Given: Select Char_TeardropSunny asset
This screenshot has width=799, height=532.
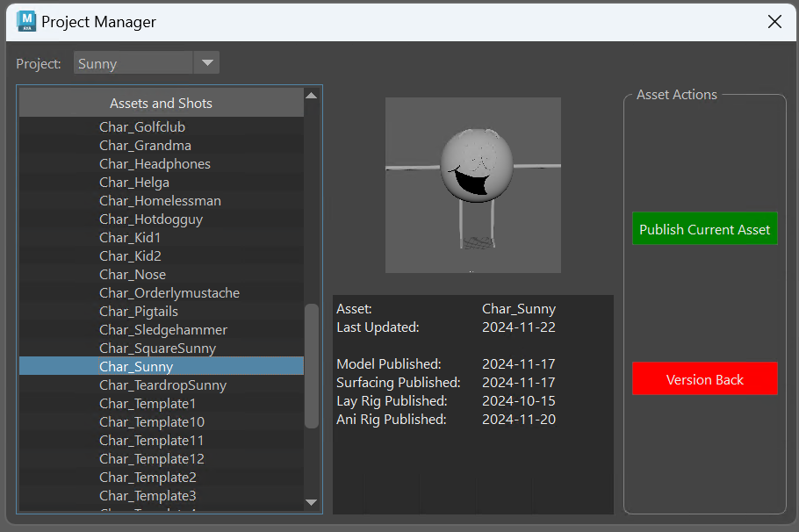Looking at the screenshot, I should [x=162, y=385].
